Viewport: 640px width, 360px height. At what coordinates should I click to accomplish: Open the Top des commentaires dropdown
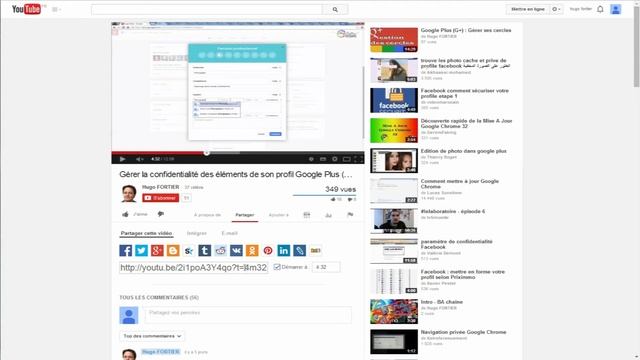(152, 336)
